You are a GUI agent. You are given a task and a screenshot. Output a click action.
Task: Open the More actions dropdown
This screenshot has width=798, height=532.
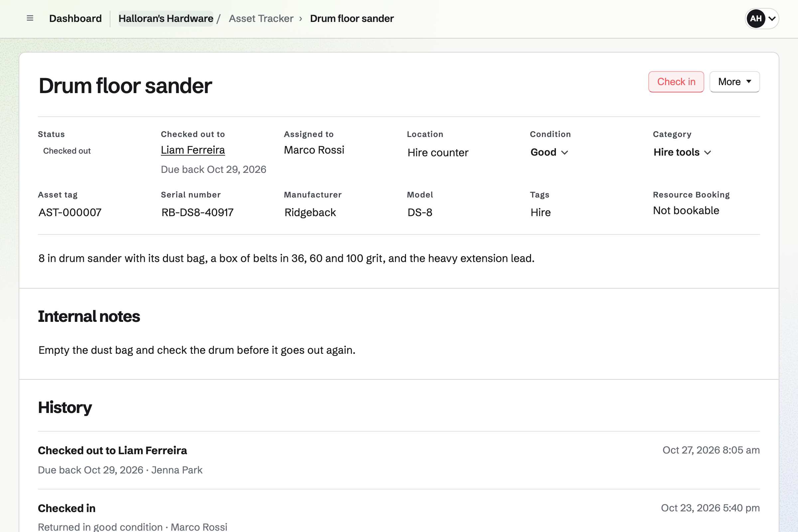734,82
